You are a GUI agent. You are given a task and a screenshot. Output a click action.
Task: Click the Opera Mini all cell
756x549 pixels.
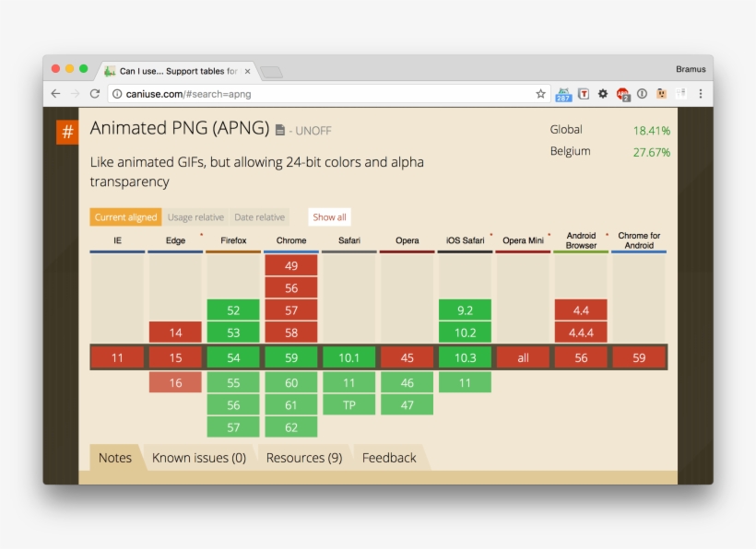(523, 357)
